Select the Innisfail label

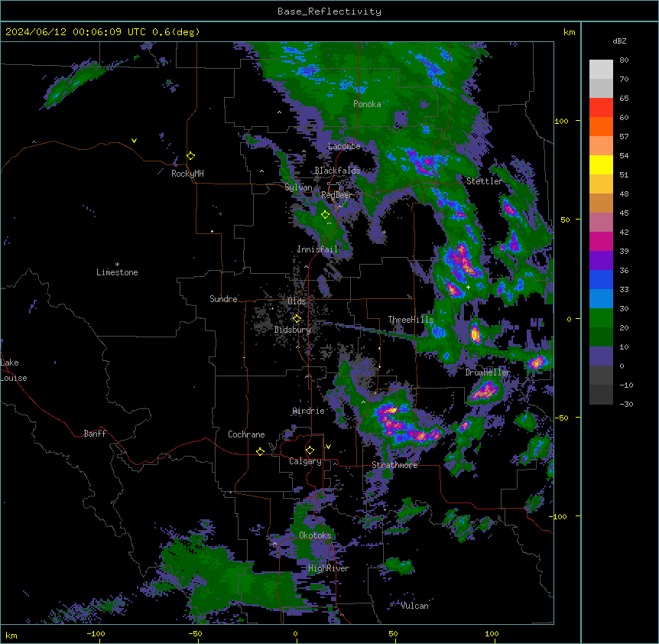pos(317,249)
